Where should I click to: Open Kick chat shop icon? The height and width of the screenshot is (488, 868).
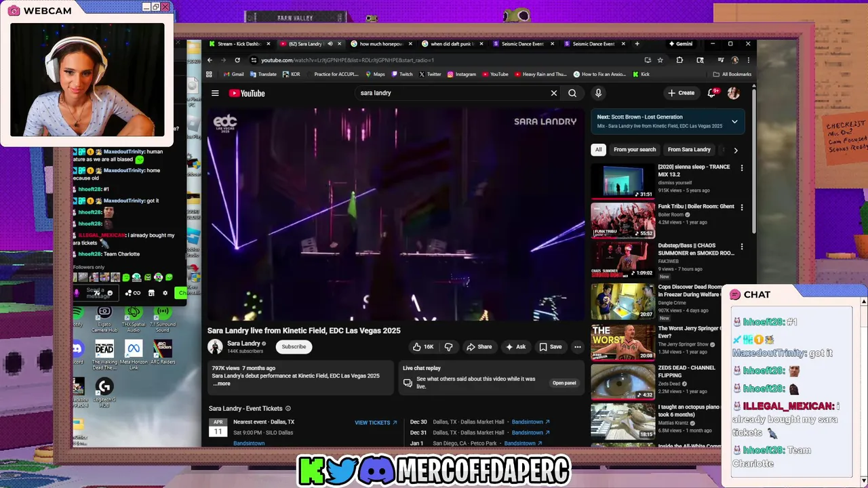[x=151, y=293]
